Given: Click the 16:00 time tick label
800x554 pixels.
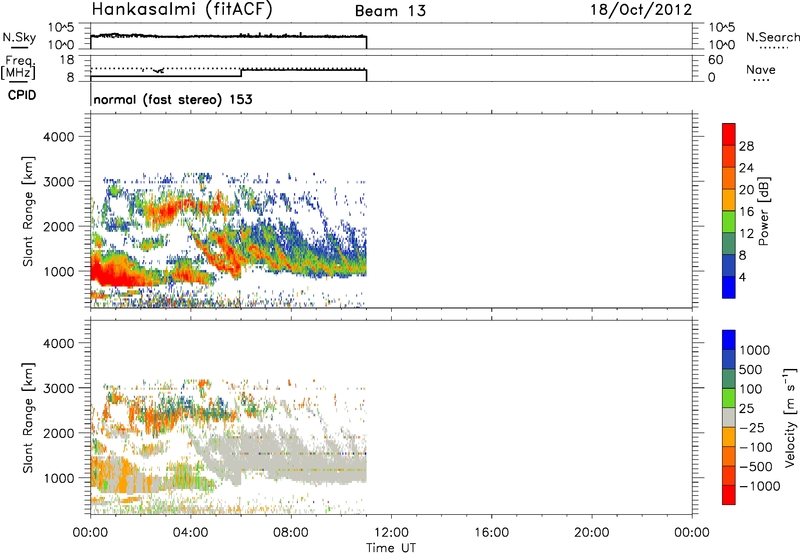Looking at the screenshot, I should 491,533.
